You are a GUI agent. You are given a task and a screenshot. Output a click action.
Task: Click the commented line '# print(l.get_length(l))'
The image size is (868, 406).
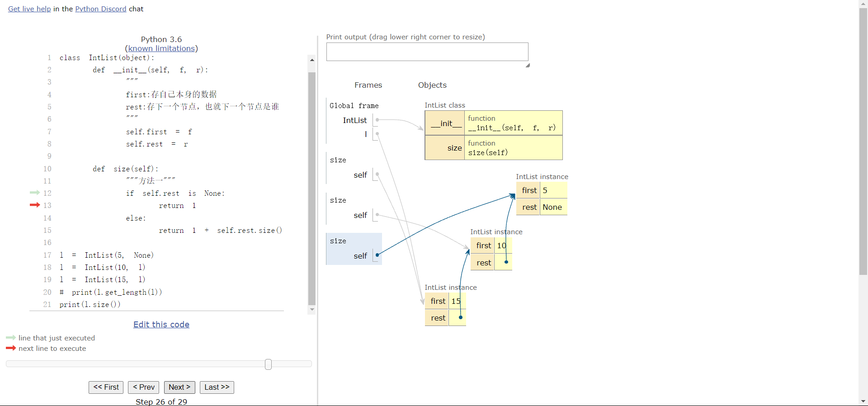pos(111,293)
